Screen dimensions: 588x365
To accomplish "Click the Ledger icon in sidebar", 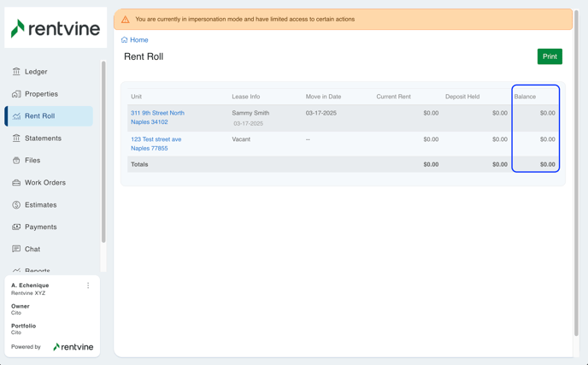I will (x=16, y=72).
